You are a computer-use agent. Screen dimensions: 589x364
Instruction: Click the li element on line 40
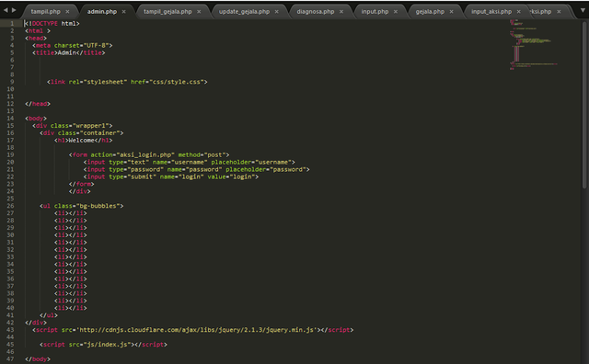[70, 308]
